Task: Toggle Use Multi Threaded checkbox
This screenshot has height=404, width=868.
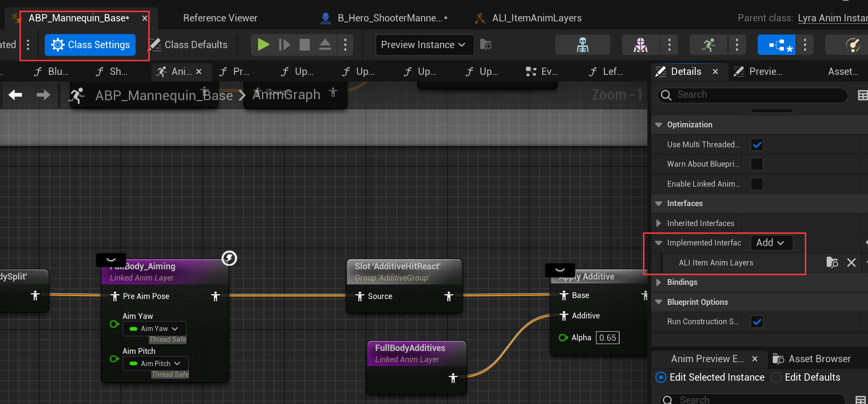Action: (757, 144)
